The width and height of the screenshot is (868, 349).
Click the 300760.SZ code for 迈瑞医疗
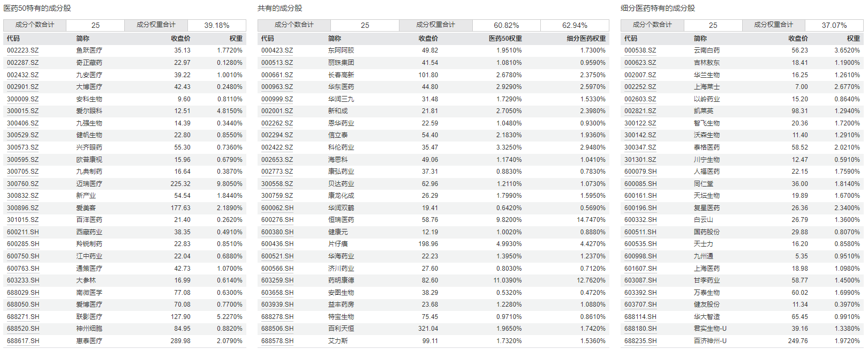coord(22,184)
